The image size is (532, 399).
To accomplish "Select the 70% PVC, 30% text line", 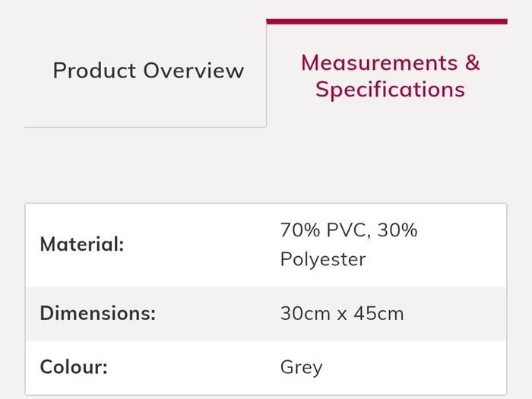I will (x=349, y=230).
